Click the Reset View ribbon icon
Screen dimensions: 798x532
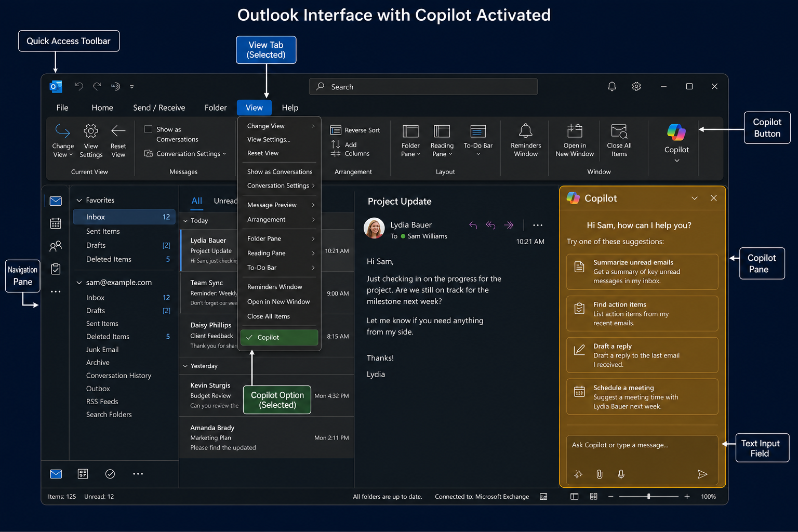coord(118,131)
